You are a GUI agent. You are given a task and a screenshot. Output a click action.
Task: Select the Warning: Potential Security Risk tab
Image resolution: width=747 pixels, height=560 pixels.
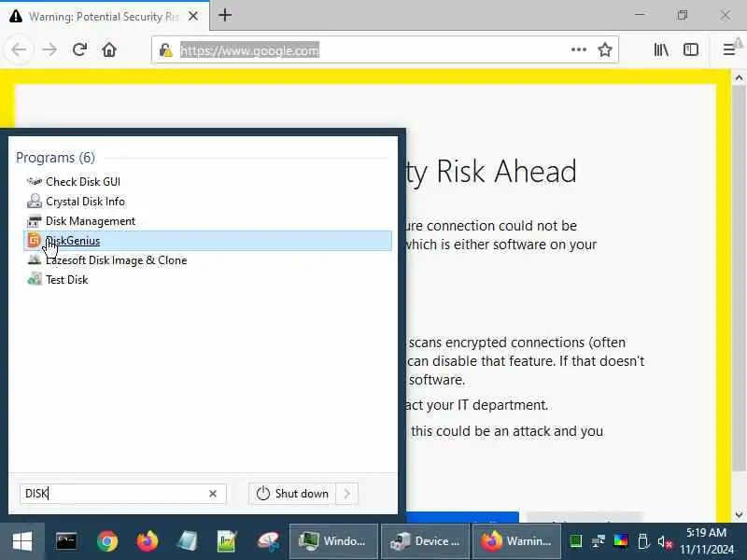104,16
